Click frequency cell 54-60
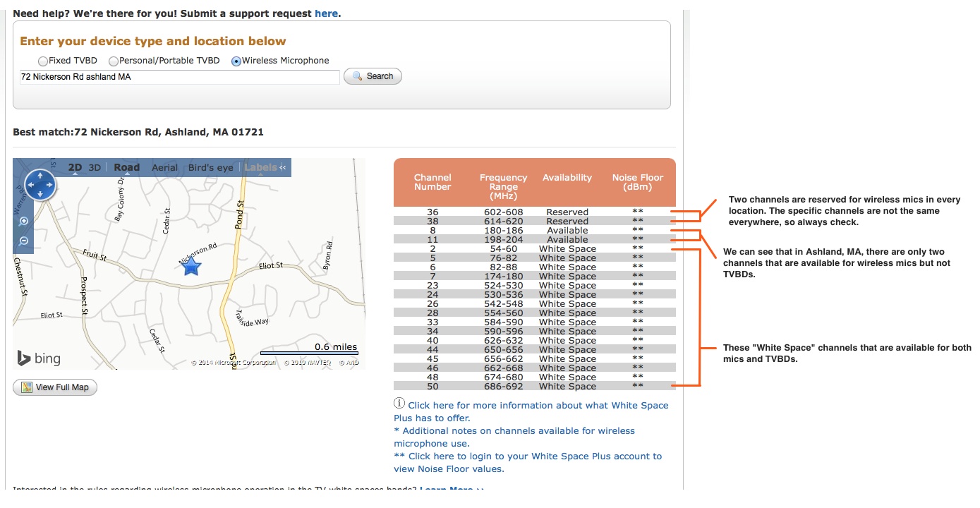This screenshot has height=508, width=980. (503, 248)
